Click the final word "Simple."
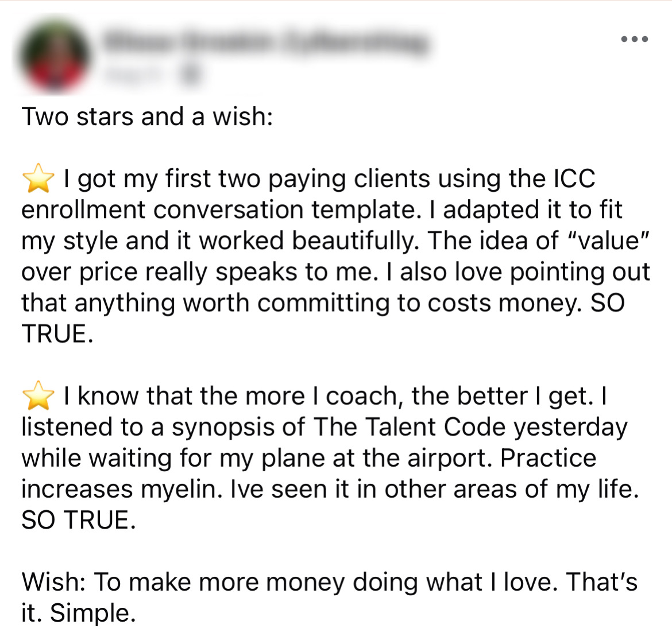The image size is (672, 640). click(93, 613)
